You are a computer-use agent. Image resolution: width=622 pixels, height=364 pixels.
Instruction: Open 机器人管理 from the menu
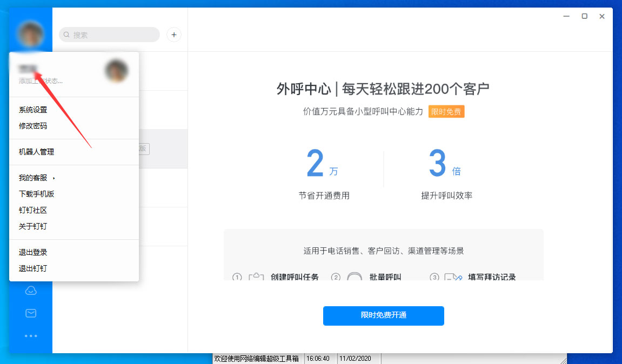tap(36, 152)
